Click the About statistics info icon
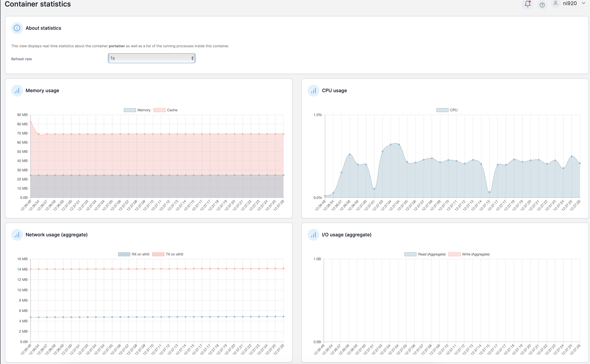Image resolution: width=590 pixels, height=364 pixels. (x=17, y=28)
